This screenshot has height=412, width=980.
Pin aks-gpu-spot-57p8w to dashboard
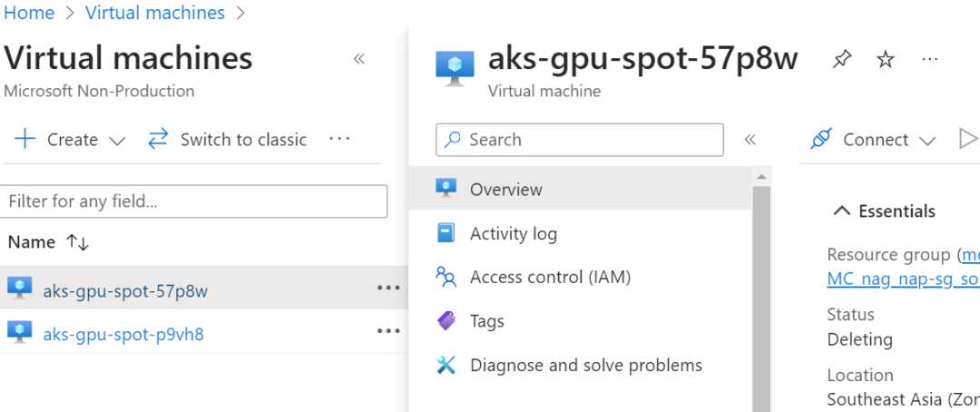click(842, 60)
